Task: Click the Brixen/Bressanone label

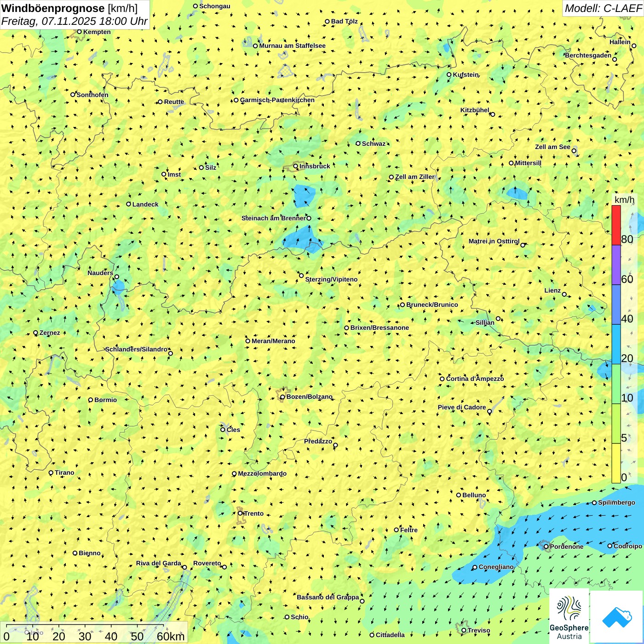Action: pyautogui.click(x=379, y=328)
